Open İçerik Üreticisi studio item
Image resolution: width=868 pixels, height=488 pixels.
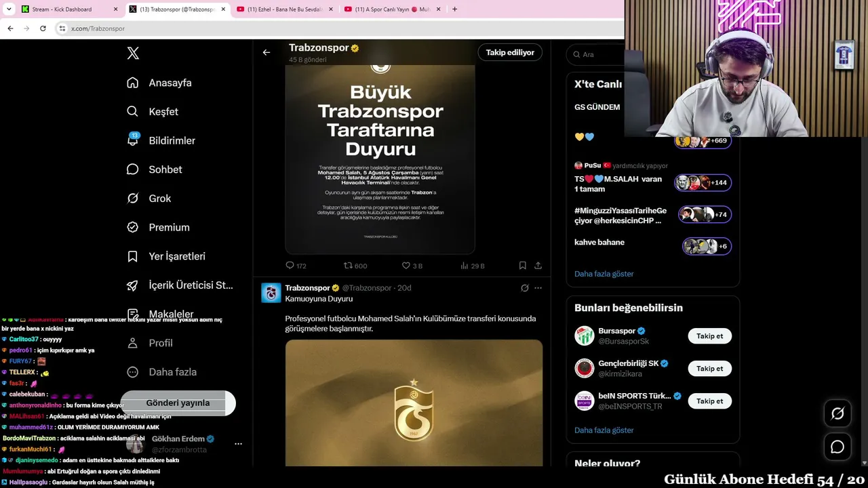pyautogui.click(x=180, y=285)
